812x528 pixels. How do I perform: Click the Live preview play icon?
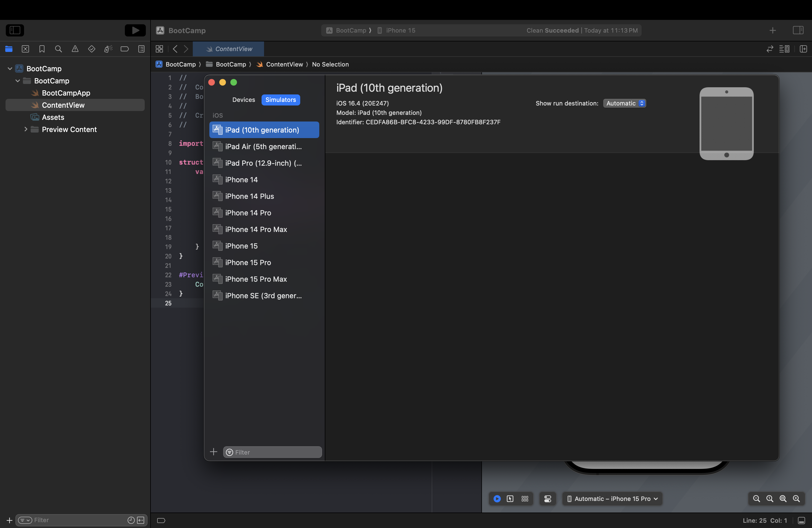pyautogui.click(x=497, y=499)
